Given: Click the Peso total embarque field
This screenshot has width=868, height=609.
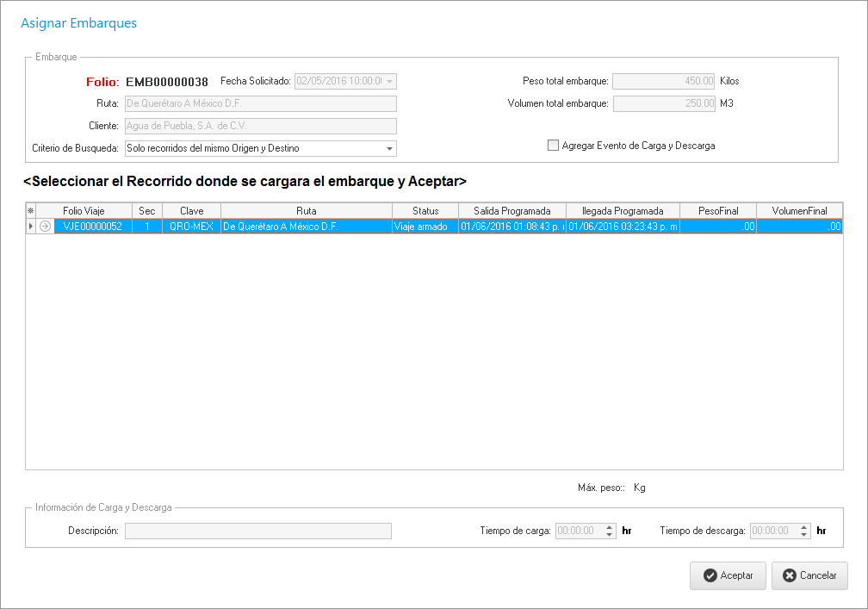Looking at the screenshot, I should coord(663,82).
